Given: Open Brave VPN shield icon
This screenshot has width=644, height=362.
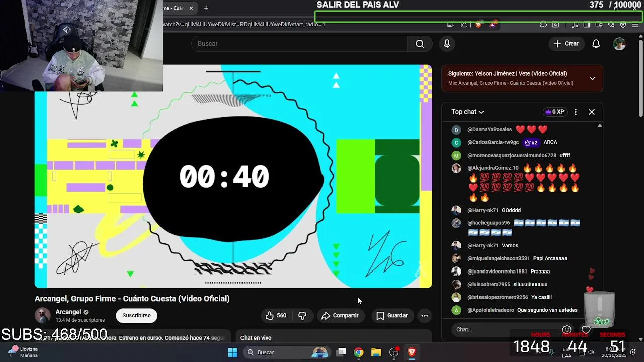Looking at the screenshot, I should point(623,24).
